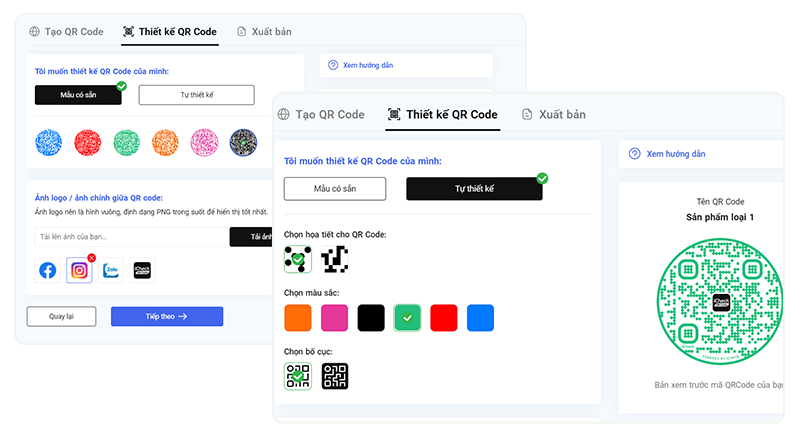The height and width of the screenshot is (443, 800).
Task: Select Thiết kế QR Code tab in back window
Action: pyautogui.click(x=170, y=32)
